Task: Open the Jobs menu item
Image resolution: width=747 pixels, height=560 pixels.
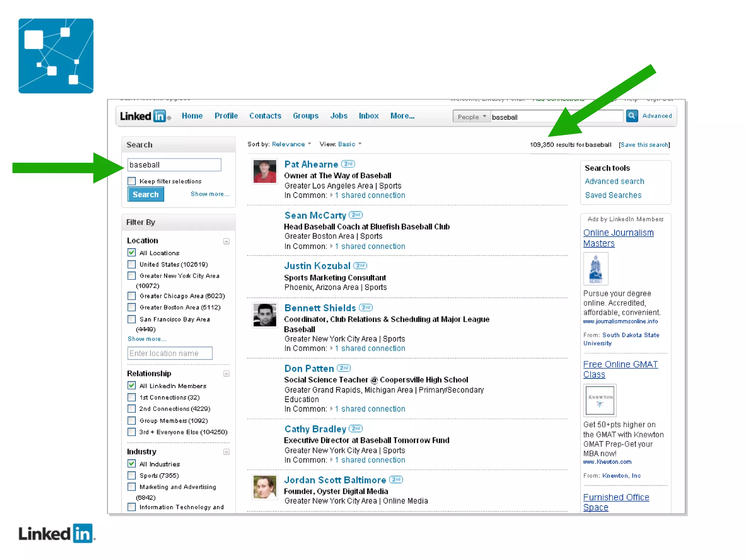Action: (338, 116)
